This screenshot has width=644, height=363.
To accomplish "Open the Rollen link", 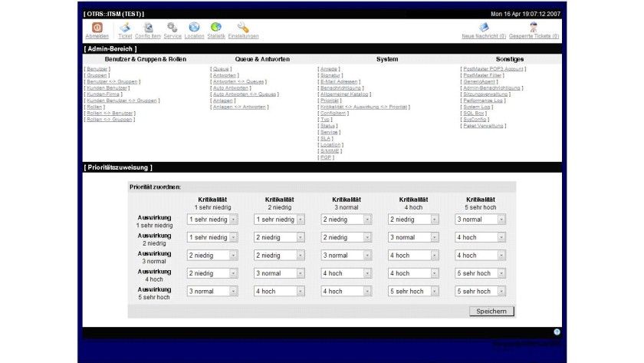I will (x=94, y=107).
